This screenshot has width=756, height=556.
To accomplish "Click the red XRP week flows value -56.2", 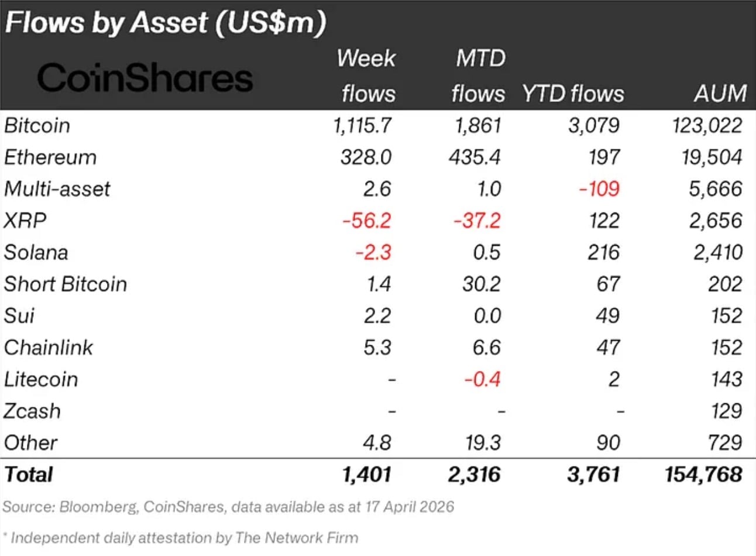I will (367, 220).
